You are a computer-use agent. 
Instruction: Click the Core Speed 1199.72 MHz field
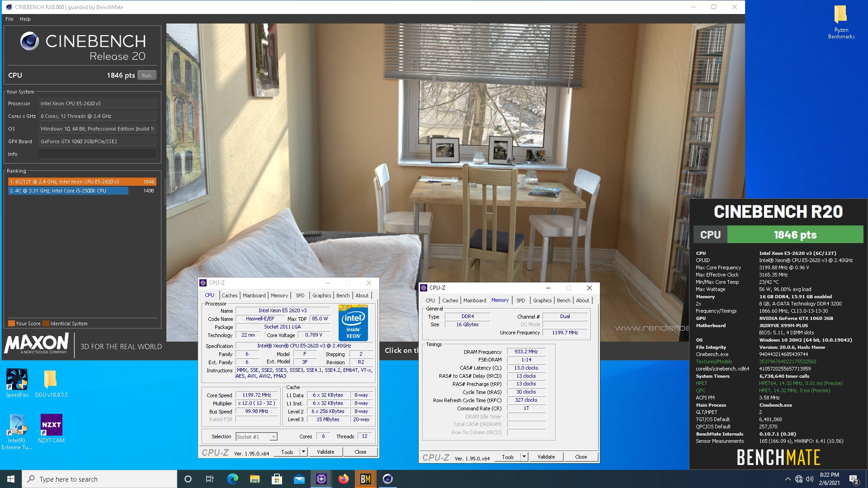257,395
